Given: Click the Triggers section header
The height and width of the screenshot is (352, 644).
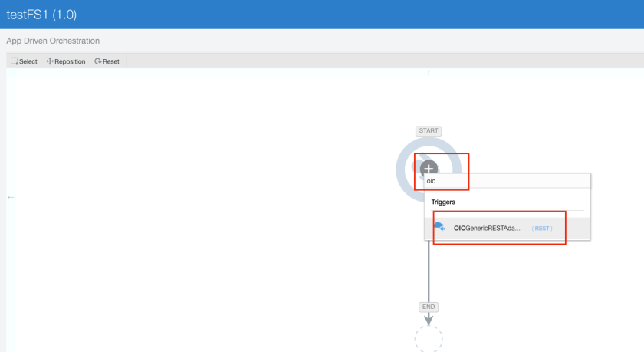Looking at the screenshot, I should pyautogui.click(x=444, y=202).
